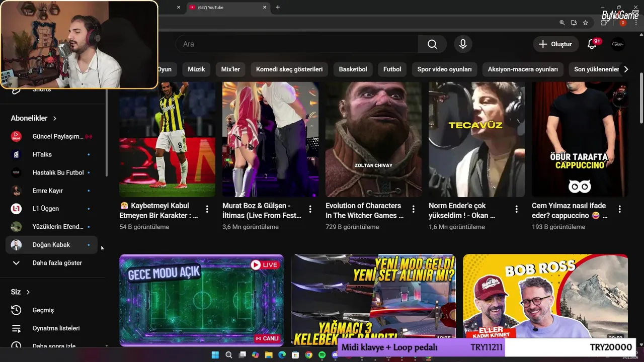Open File Explorer from taskbar

pyautogui.click(x=269, y=355)
